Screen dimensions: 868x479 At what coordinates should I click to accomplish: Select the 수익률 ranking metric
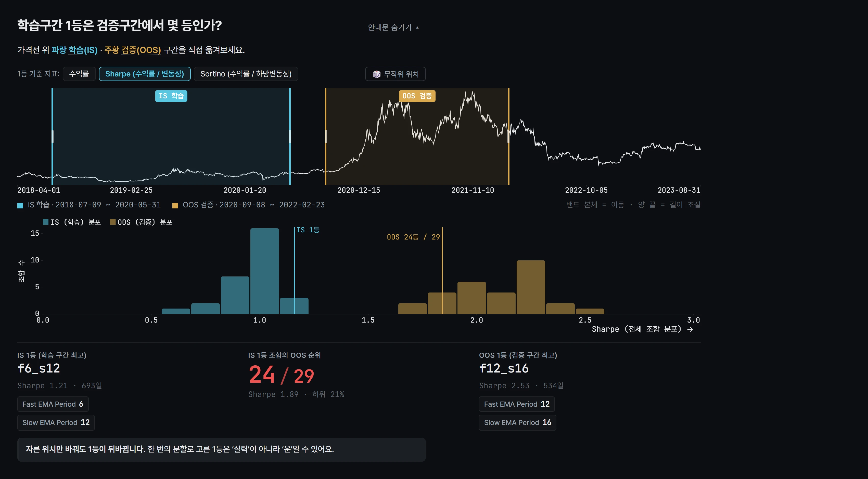79,74
